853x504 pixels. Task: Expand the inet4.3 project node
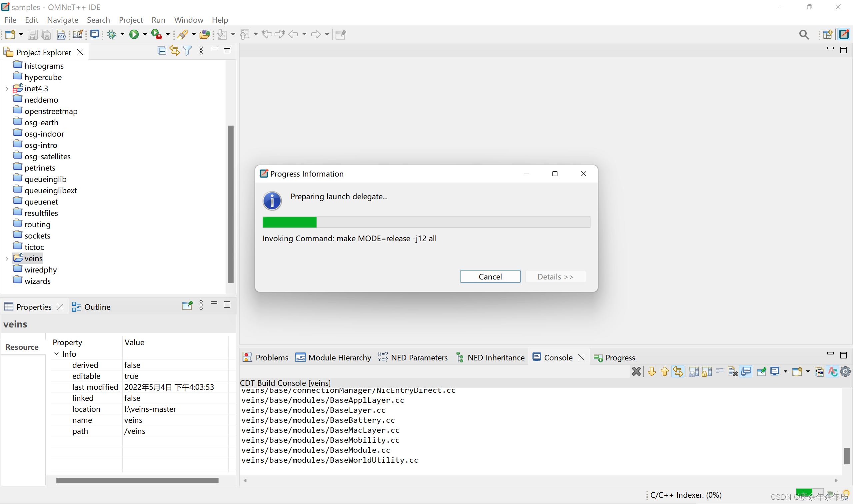[7, 89]
